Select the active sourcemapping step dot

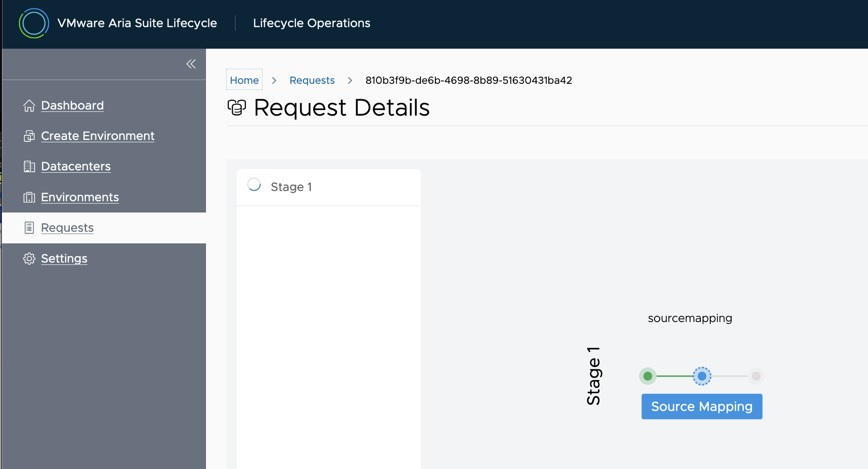click(702, 376)
